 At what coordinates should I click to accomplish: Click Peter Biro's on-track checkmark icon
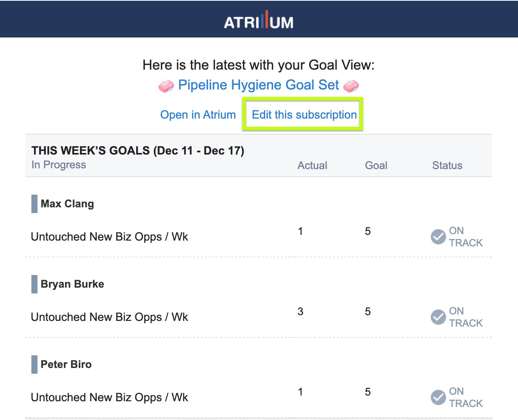(438, 397)
